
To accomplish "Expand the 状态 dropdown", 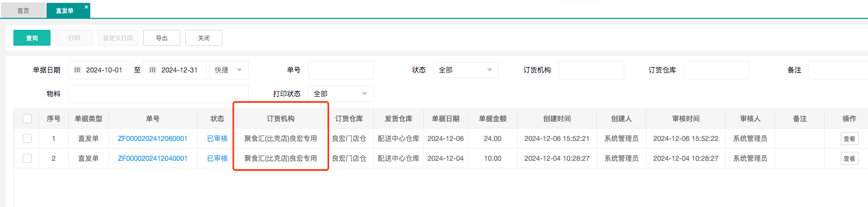I will (x=466, y=70).
